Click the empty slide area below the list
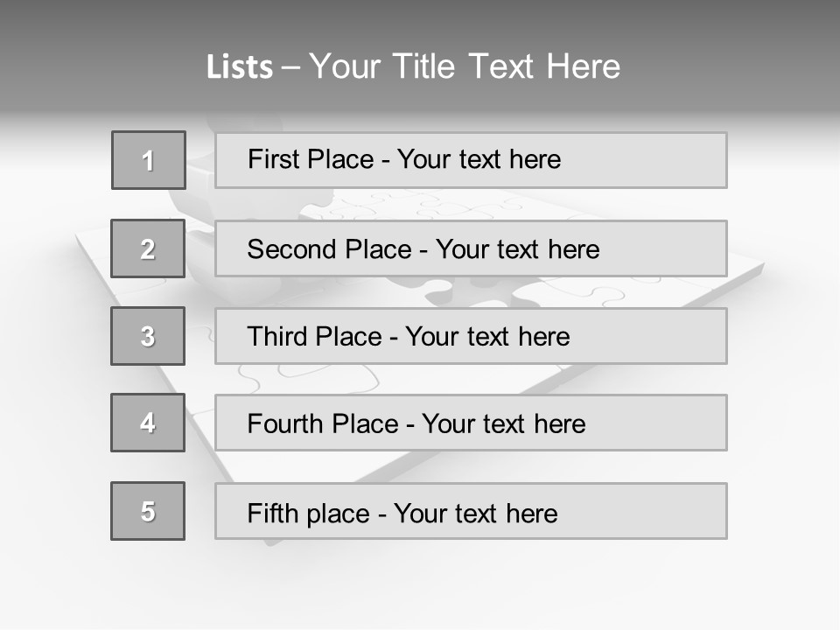 click(x=420, y=586)
